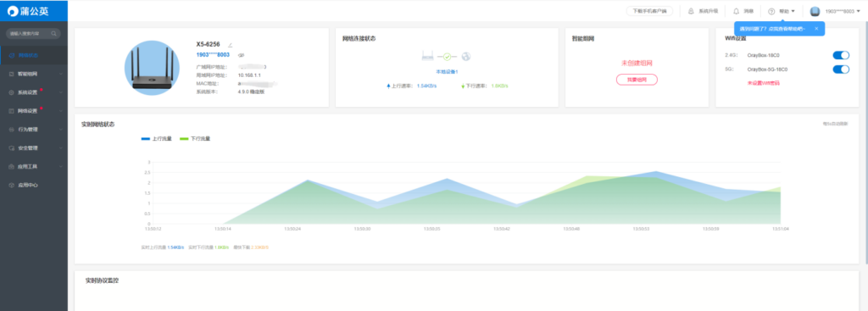Click the 网络设置 sidebar icon

[x=12, y=111]
